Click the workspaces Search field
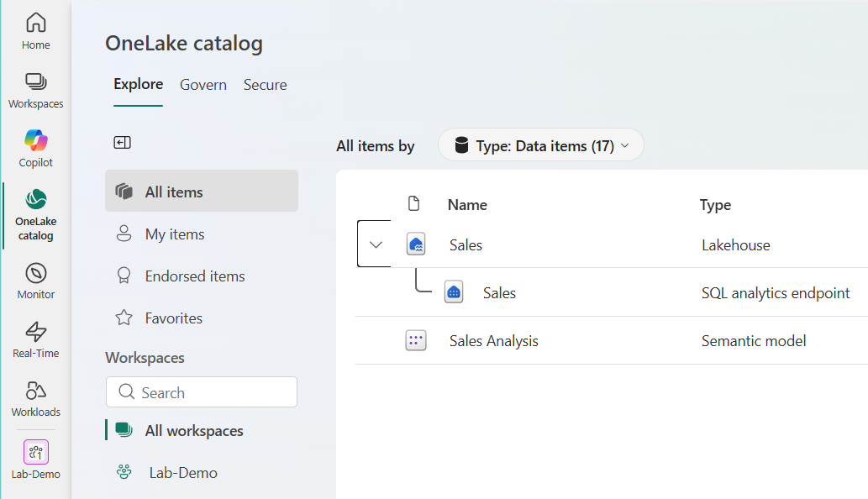Image resolution: width=868 pixels, height=499 pixels. (x=202, y=392)
